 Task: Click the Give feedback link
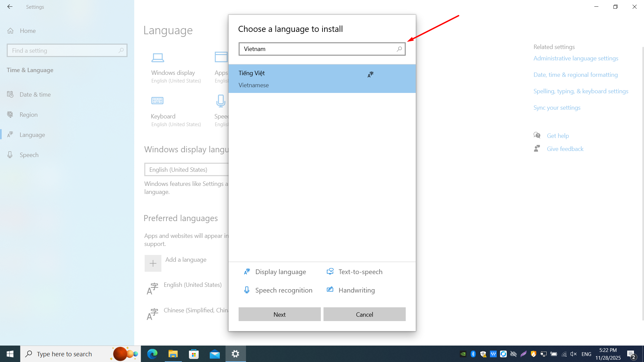(565, 149)
